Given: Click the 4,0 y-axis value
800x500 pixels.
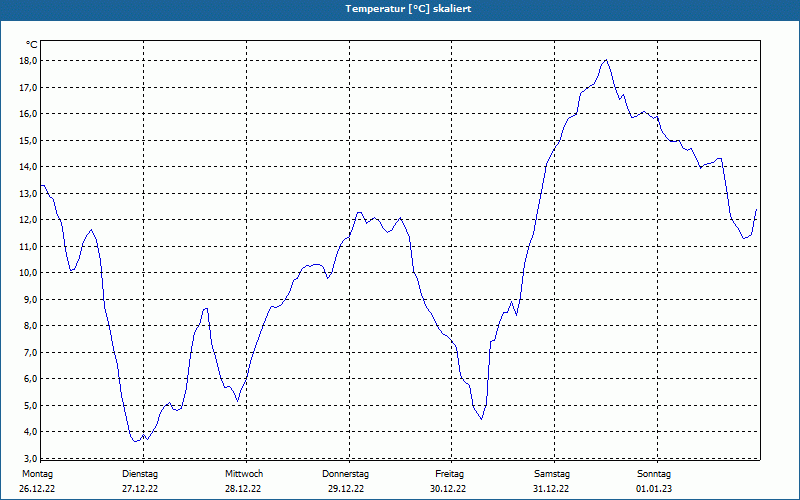Looking at the screenshot, I should click(30, 432).
